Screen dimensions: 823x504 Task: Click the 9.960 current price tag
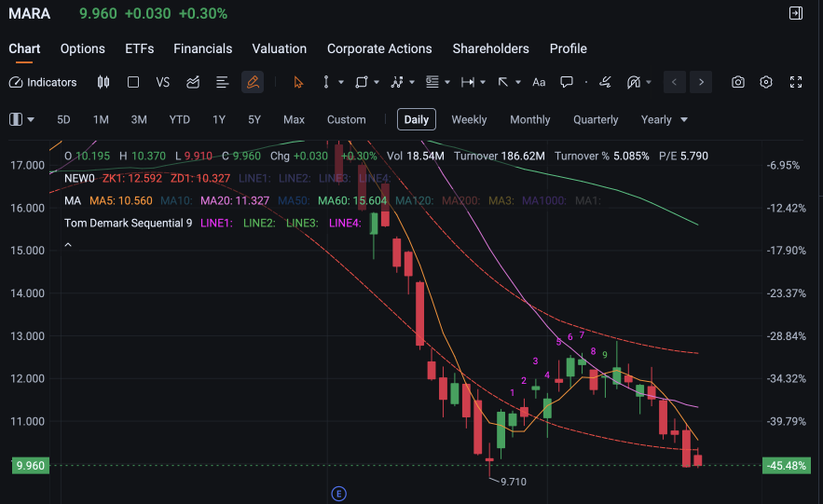click(x=31, y=466)
